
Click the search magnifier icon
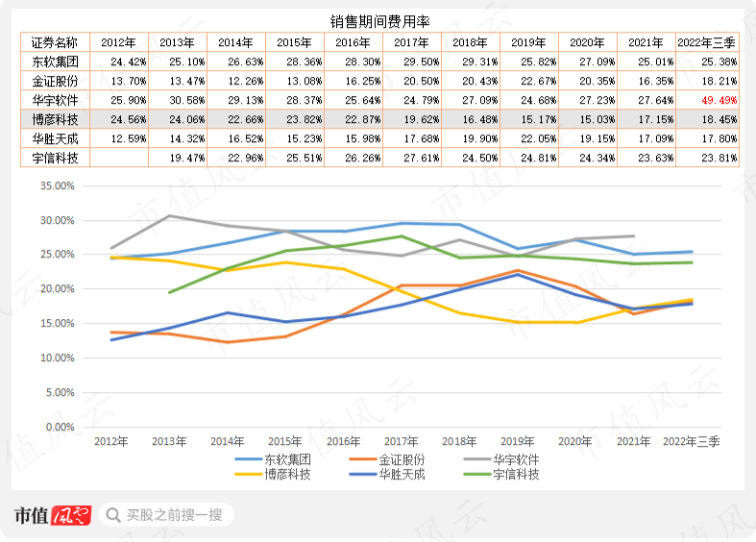(x=113, y=515)
